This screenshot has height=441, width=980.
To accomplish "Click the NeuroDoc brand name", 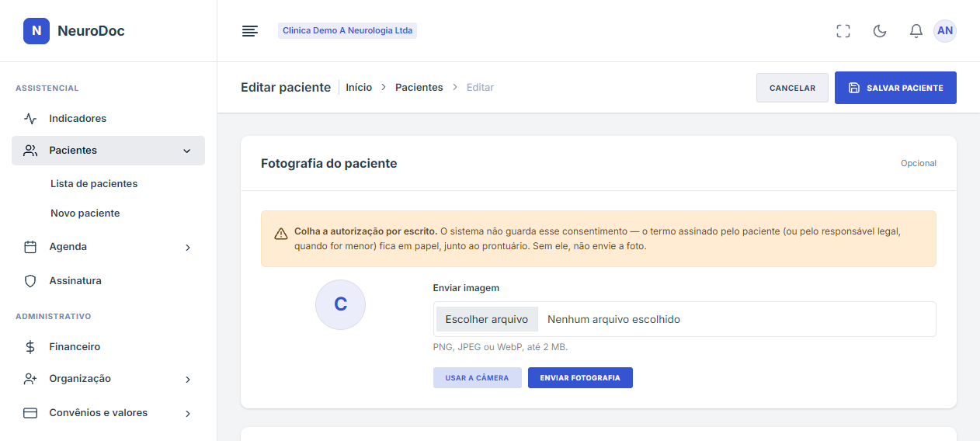I will click(x=91, y=31).
